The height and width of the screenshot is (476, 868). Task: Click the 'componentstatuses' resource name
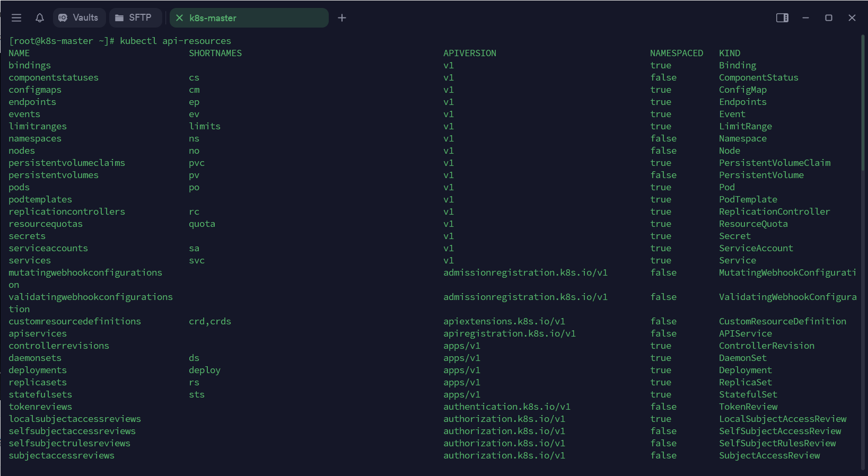point(54,77)
